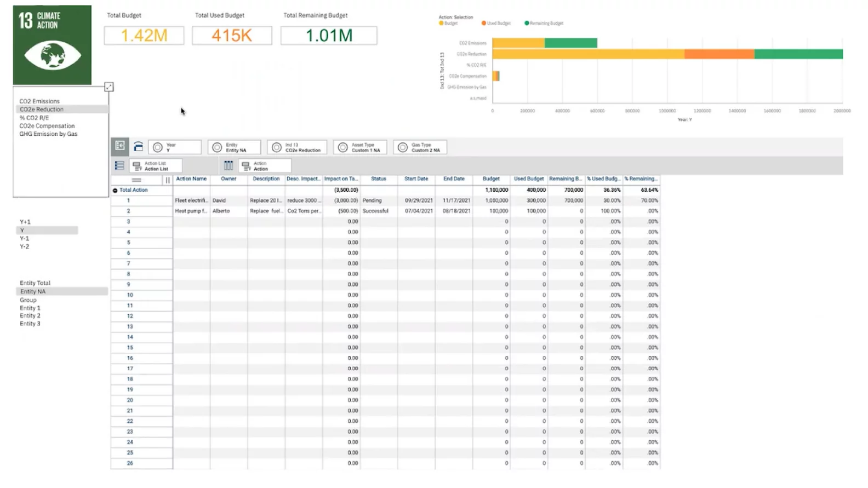Click the Climate Action SDG 13 logo
Image resolution: width=868 pixels, height=488 pixels.
point(52,45)
